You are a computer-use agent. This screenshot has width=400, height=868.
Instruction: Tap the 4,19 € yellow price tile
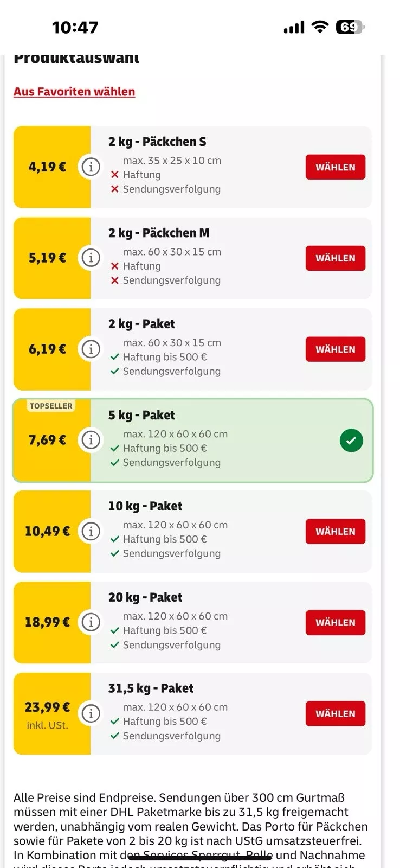(x=52, y=167)
